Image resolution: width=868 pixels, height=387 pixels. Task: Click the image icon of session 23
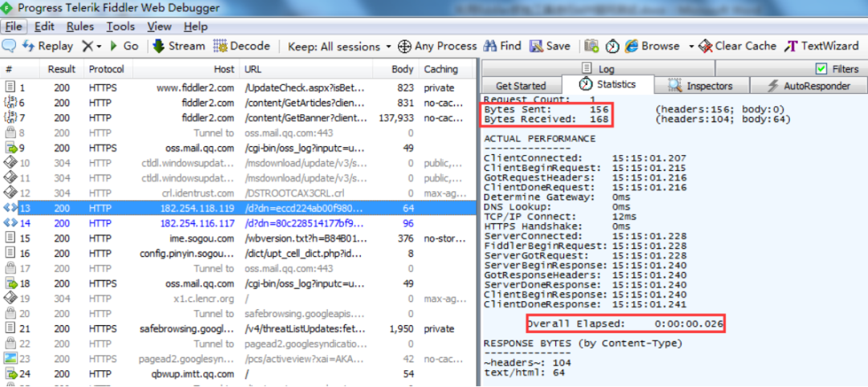click(x=10, y=358)
